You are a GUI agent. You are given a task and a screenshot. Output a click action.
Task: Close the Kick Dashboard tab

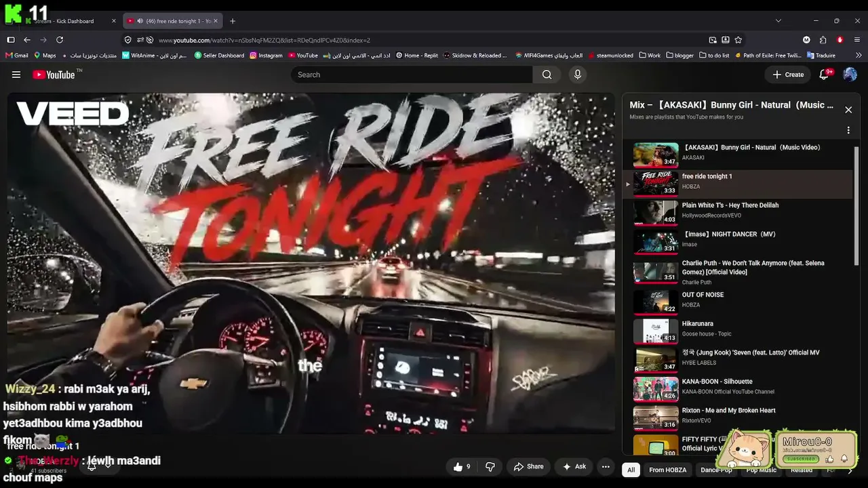point(113,21)
